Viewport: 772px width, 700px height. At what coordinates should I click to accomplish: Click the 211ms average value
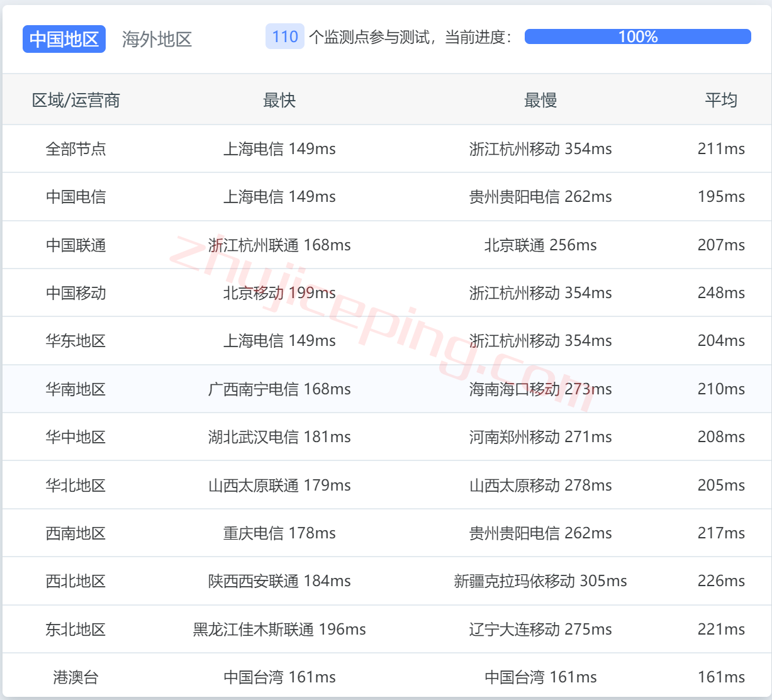point(721,149)
